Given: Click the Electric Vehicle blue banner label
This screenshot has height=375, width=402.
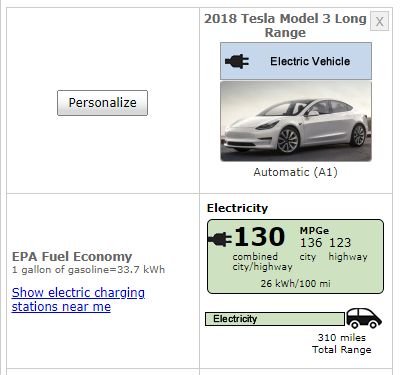Looking at the screenshot, I should tap(310, 61).
